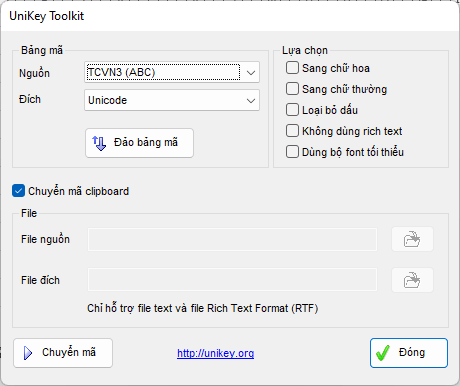Click the File nguồn path field
Image resolution: width=460 pixels, height=386 pixels.
click(232, 239)
